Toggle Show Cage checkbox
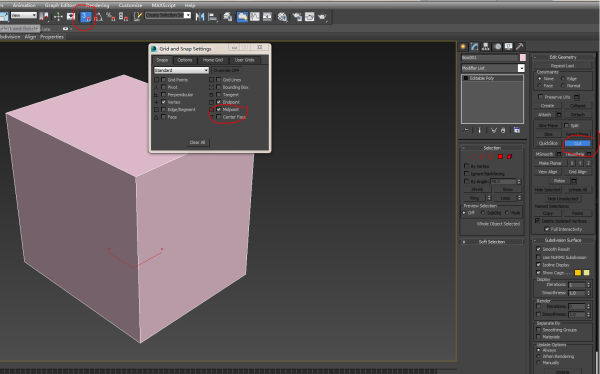 tap(539, 273)
